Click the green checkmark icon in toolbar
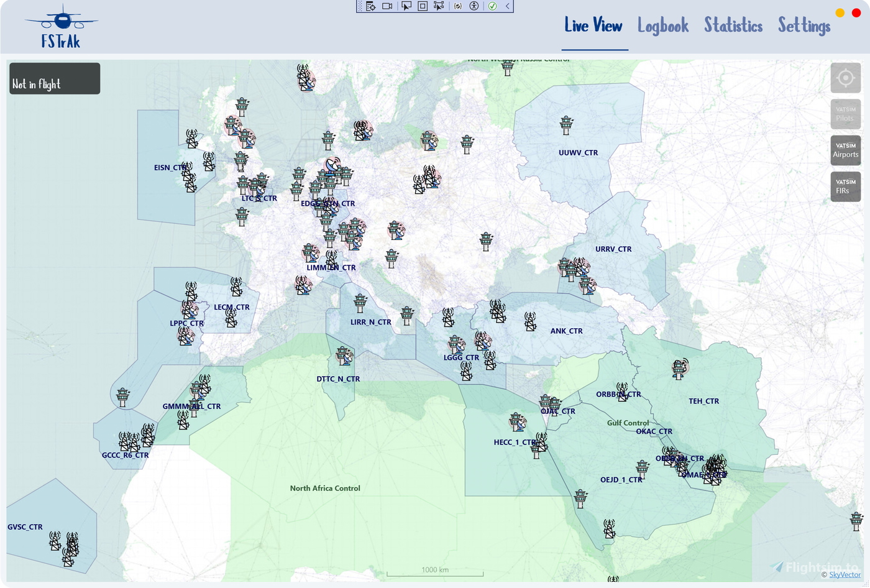The height and width of the screenshot is (588, 870). point(492,6)
